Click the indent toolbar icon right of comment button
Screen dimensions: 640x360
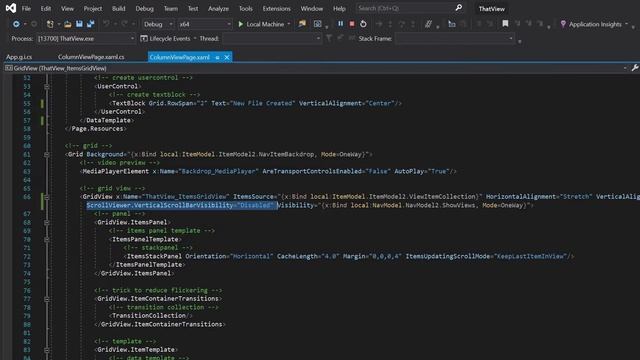point(451,24)
